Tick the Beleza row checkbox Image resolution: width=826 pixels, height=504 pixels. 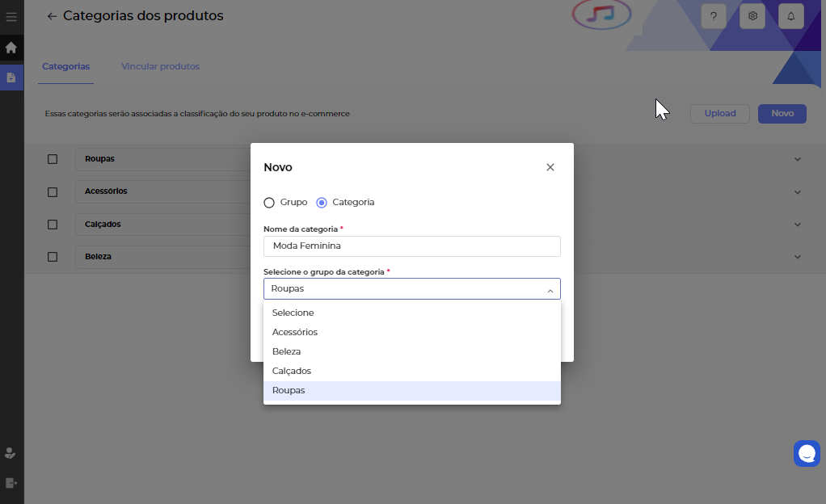pyautogui.click(x=53, y=257)
